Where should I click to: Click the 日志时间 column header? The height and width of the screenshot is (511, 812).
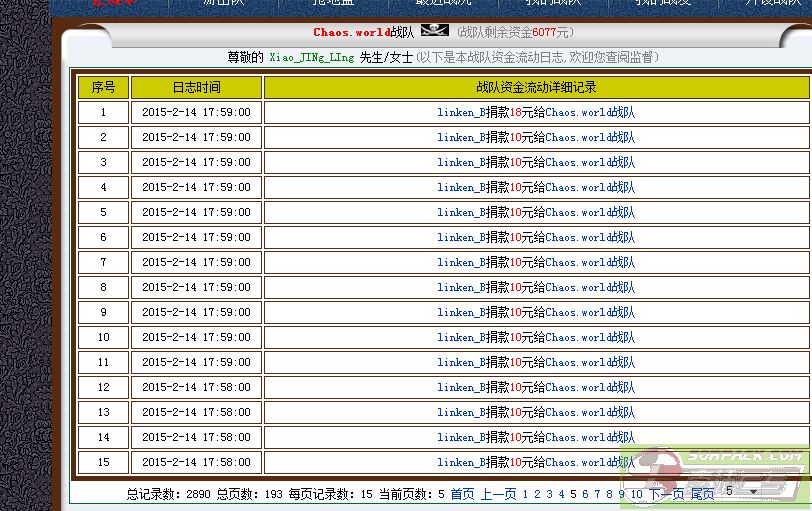[196, 87]
